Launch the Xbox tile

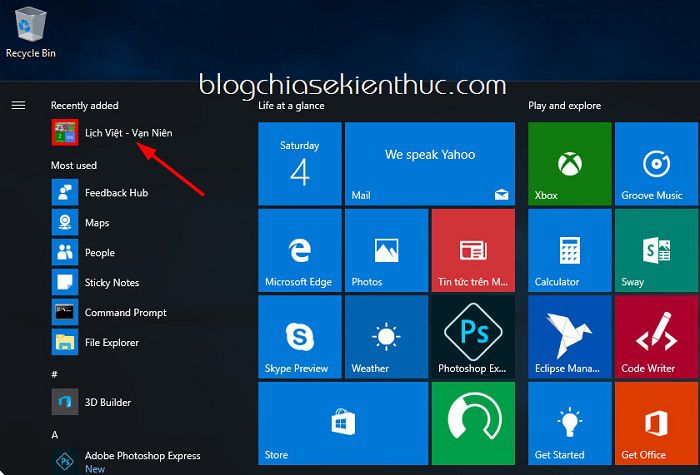[x=570, y=164]
